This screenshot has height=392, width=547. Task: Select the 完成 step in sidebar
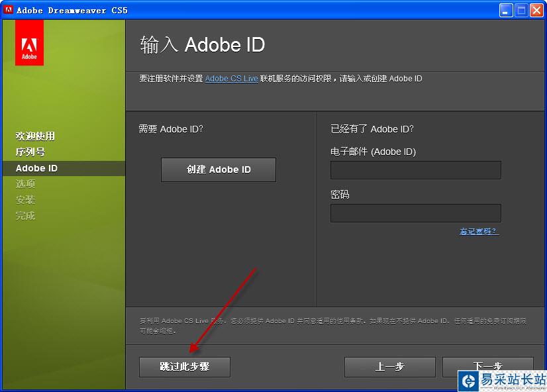tap(25, 215)
